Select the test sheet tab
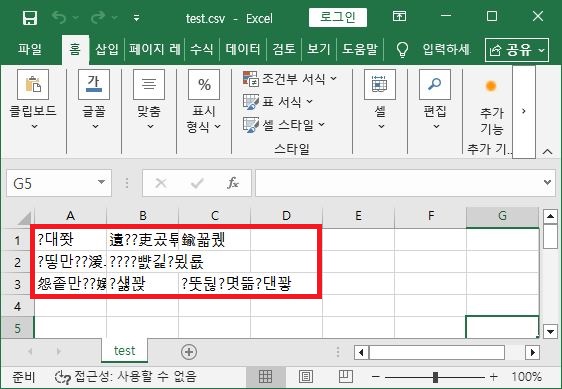 [124, 351]
